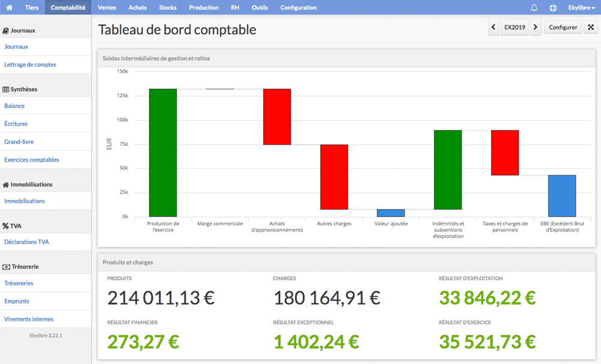Open the Ekylibre user dropdown
The image size is (601, 364).
pos(581,7)
